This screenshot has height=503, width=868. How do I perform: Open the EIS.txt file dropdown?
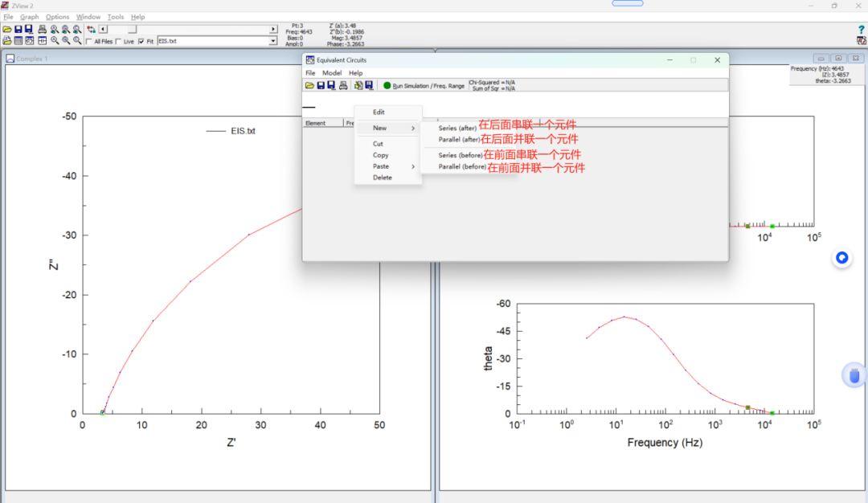click(x=273, y=41)
